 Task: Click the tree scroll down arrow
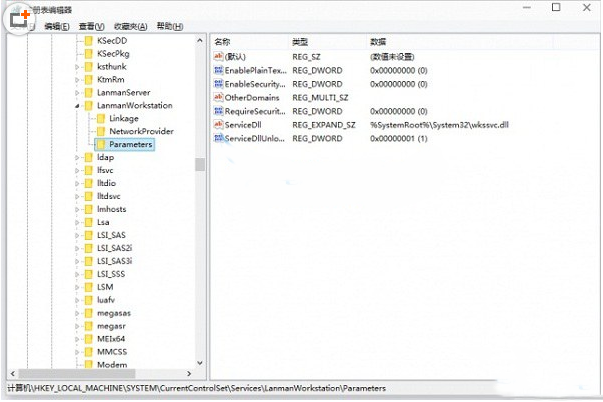coord(200,363)
